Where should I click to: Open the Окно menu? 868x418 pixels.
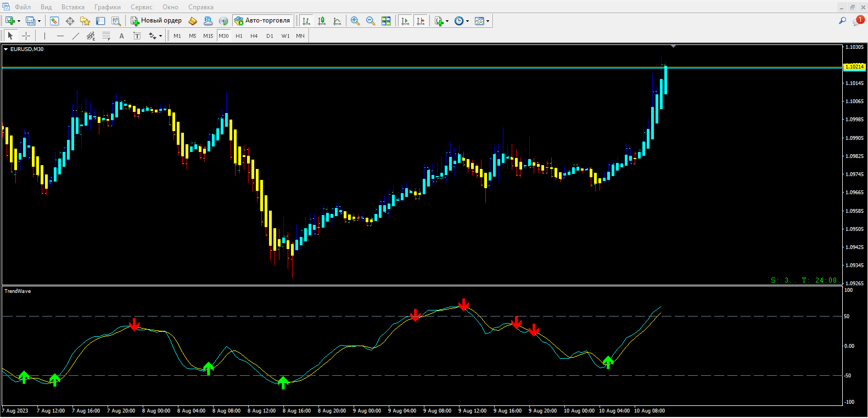point(170,7)
